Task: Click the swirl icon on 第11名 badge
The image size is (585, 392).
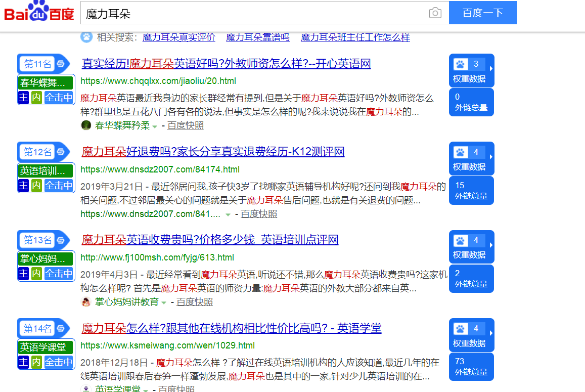Action: click(61, 64)
